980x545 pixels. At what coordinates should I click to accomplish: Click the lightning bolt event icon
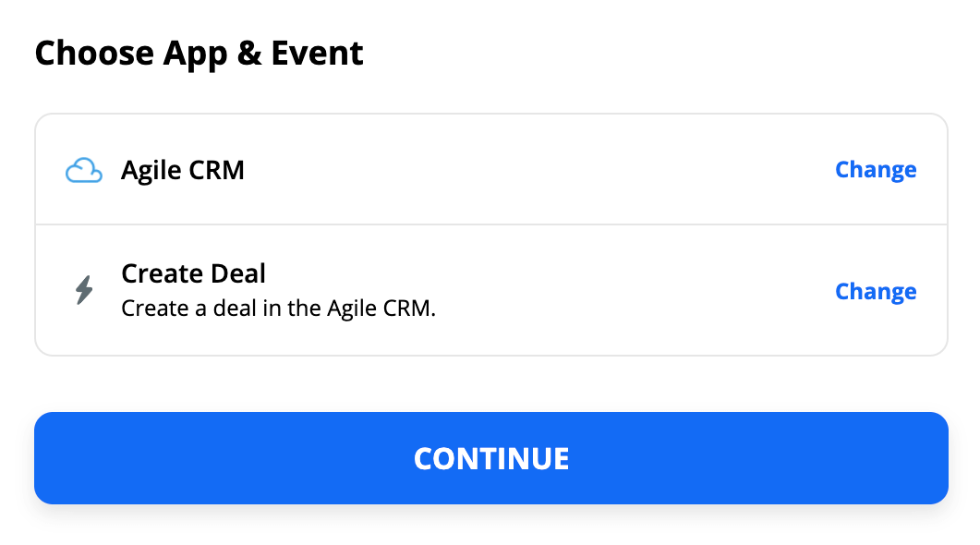click(84, 291)
